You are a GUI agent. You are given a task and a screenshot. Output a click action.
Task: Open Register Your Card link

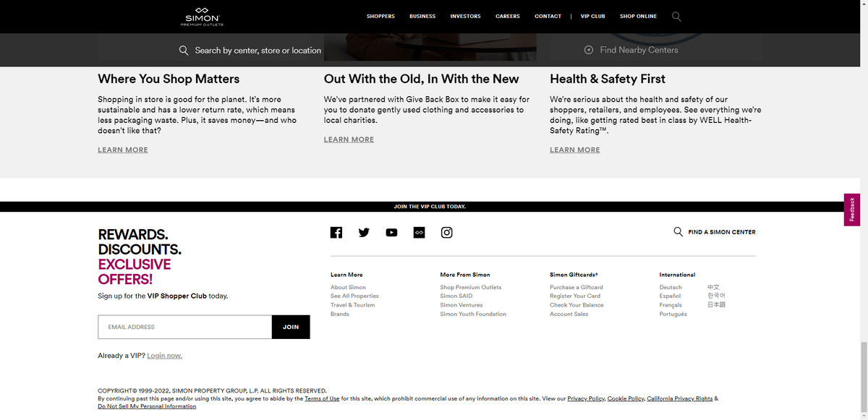coord(575,296)
